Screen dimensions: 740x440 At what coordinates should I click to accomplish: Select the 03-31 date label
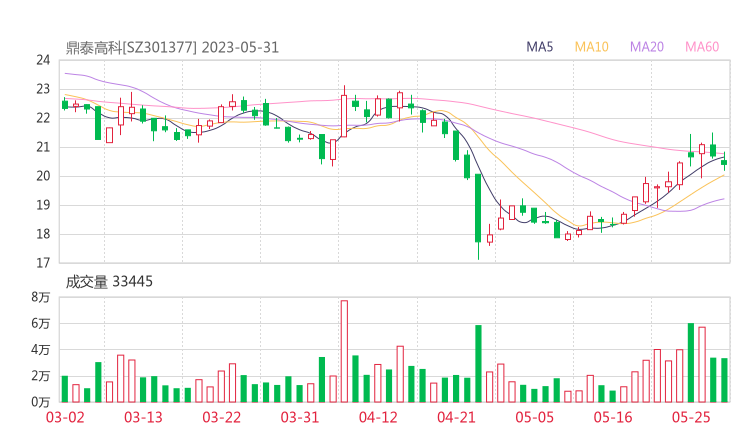300,417
